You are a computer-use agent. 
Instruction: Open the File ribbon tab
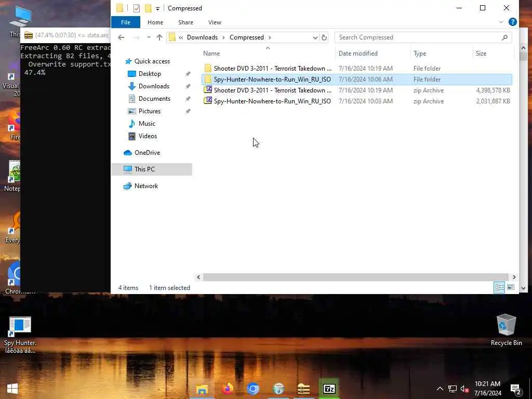point(126,22)
